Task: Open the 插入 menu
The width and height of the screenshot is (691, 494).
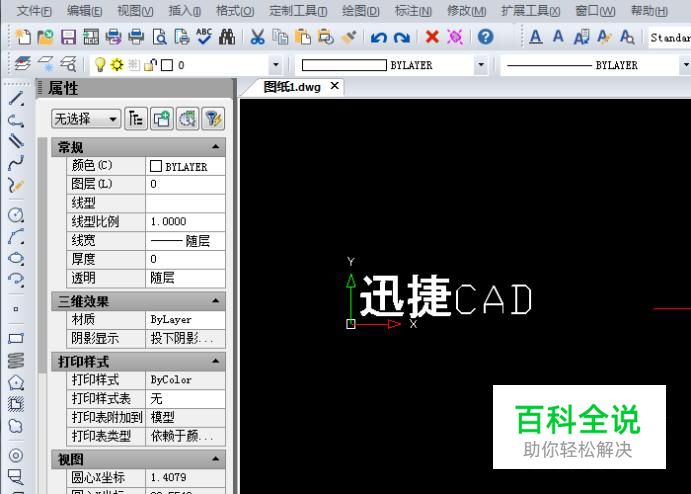Action: (185, 11)
